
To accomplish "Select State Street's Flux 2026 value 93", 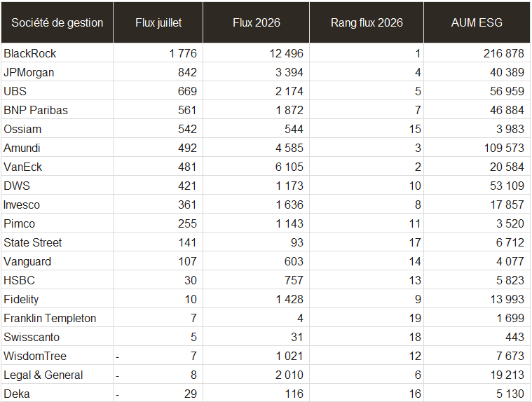I will (297, 243).
